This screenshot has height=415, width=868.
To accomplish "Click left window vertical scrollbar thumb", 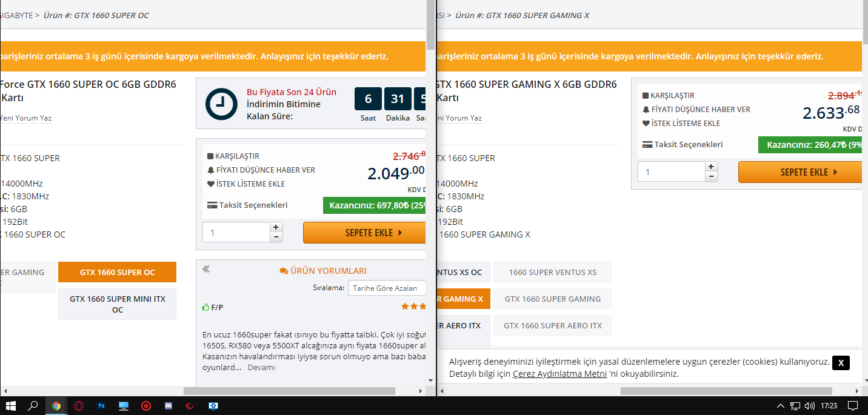I will [x=430, y=24].
